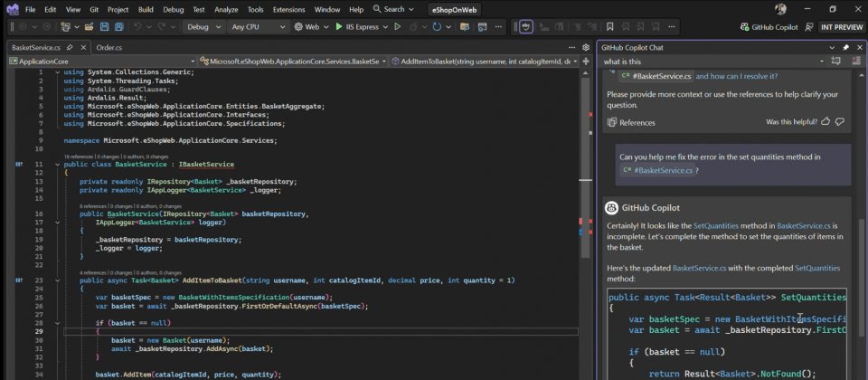Viewport: 868px width, 380px height.
Task: Click the Restart circular arrow icon
Action: (437, 26)
